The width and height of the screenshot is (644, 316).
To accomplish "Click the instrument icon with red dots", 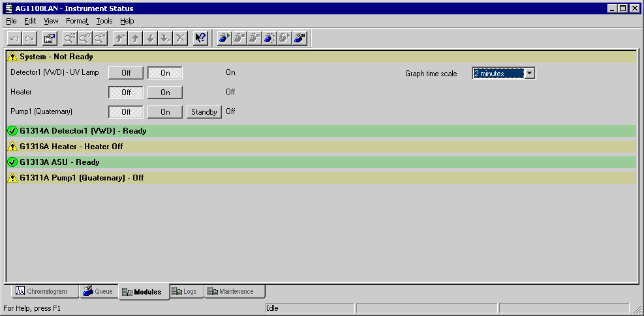I will click(x=270, y=38).
